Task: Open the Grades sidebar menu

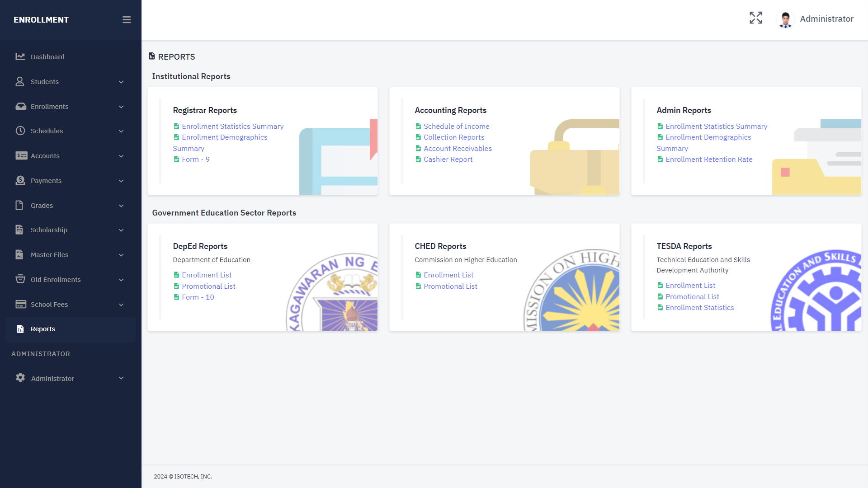Action: pos(42,206)
